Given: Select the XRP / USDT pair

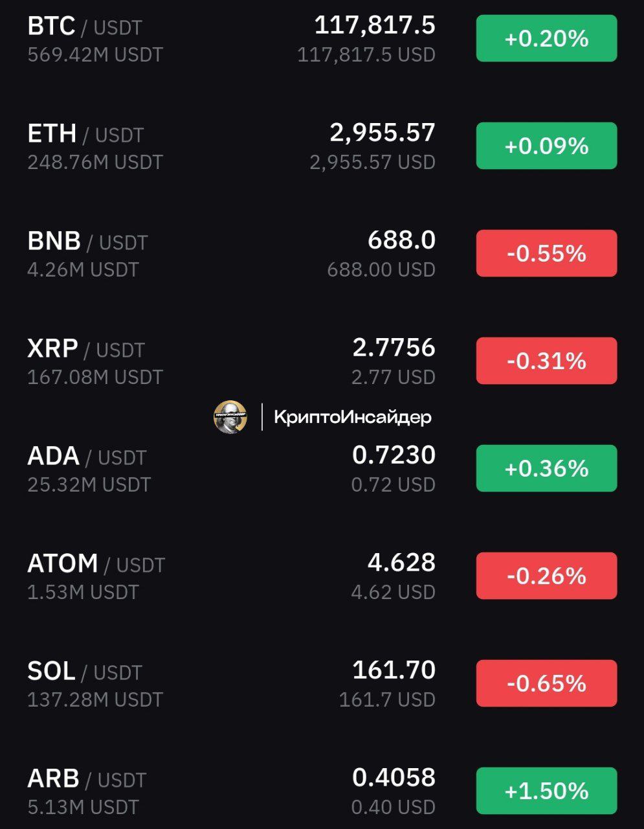Looking at the screenshot, I should point(322,361).
